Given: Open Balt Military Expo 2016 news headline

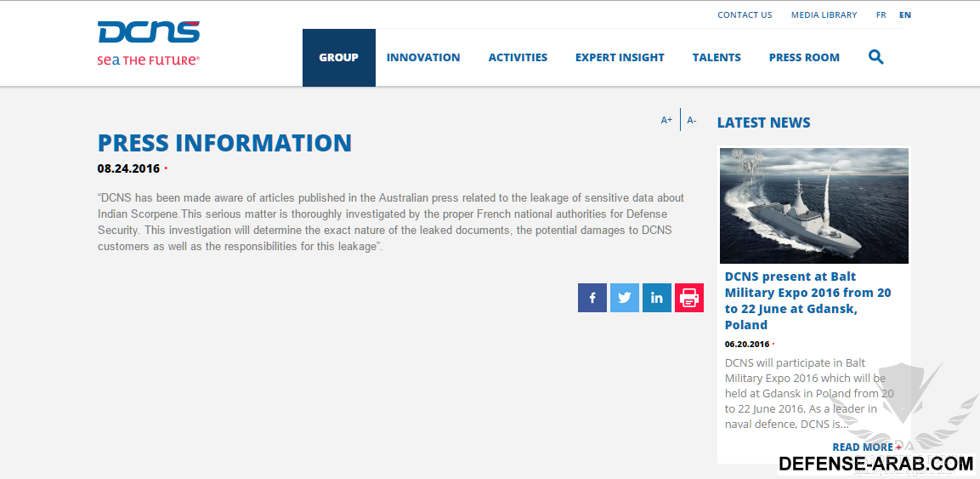Looking at the screenshot, I should 808,301.
